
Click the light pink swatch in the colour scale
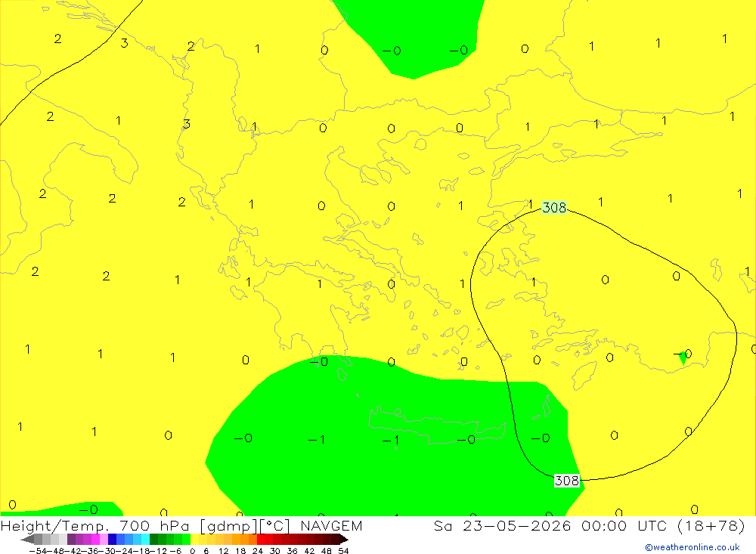click(x=104, y=539)
